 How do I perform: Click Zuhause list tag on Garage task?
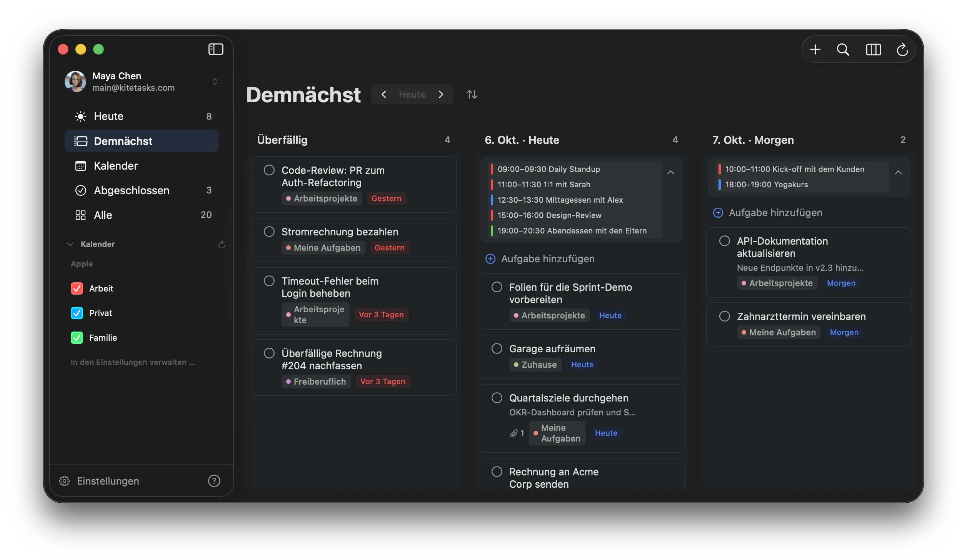pos(535,365)
